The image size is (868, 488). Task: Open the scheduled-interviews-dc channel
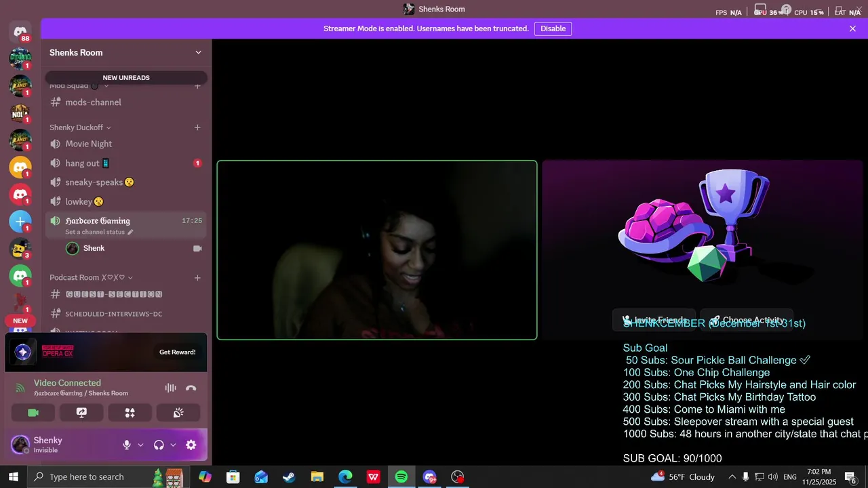tap(125, 314)
